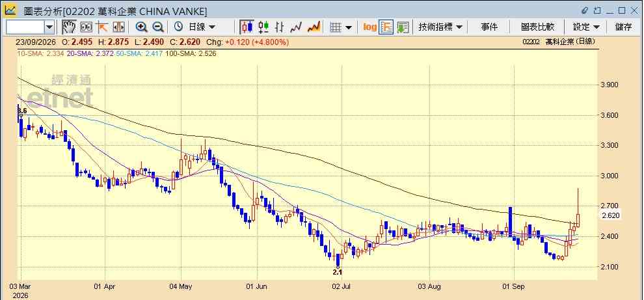Click the current price tag 2.620
Screen dimensions: 644x300
tap(610, 215)
